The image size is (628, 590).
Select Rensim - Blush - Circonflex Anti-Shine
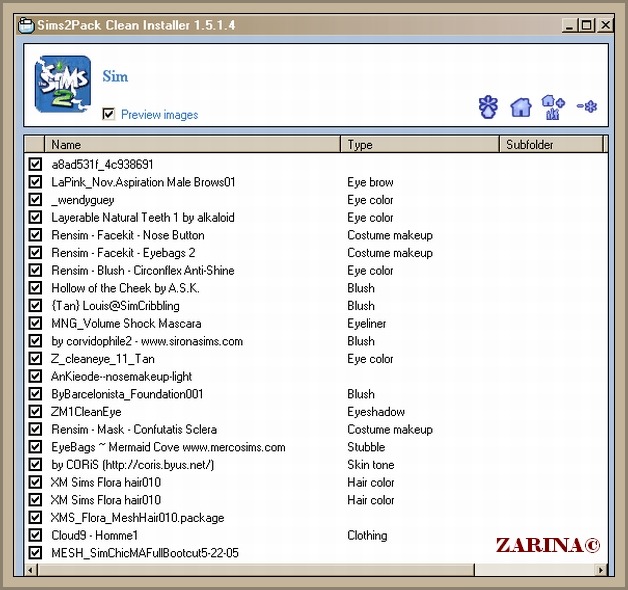[x=143, y=270]
